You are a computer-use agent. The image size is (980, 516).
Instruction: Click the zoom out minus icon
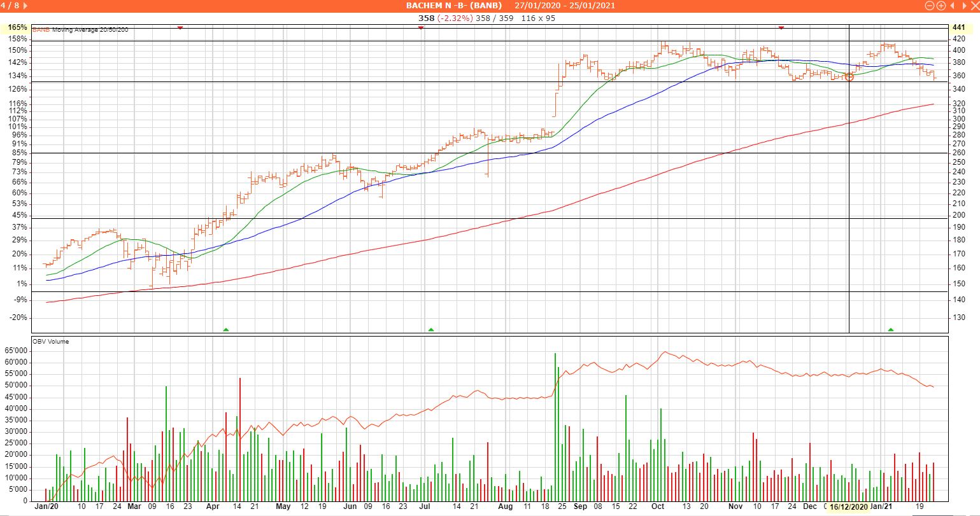(930, 6)
